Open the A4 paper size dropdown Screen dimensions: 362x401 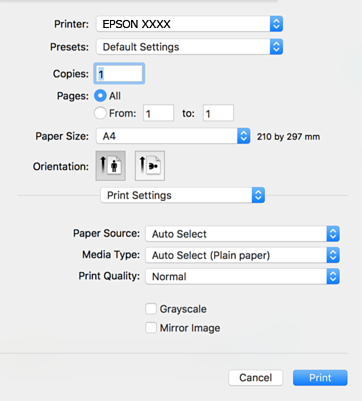(x=173, y=136)
